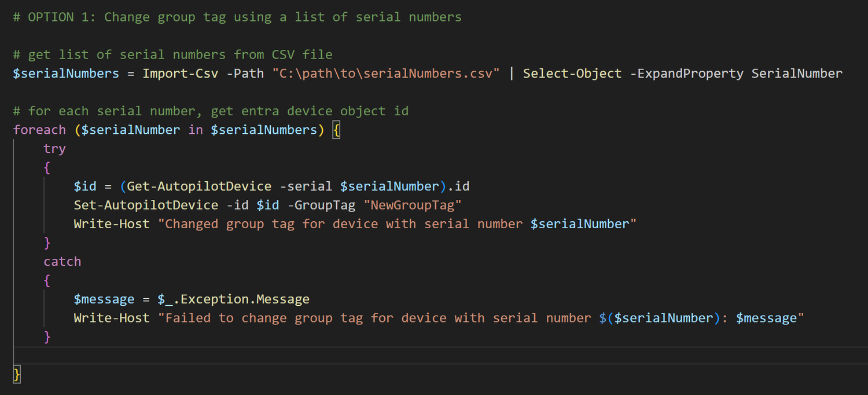Click the $id variable being assigned
The width and height of the screenshot is (868, 395).
[x=85, y=186]
